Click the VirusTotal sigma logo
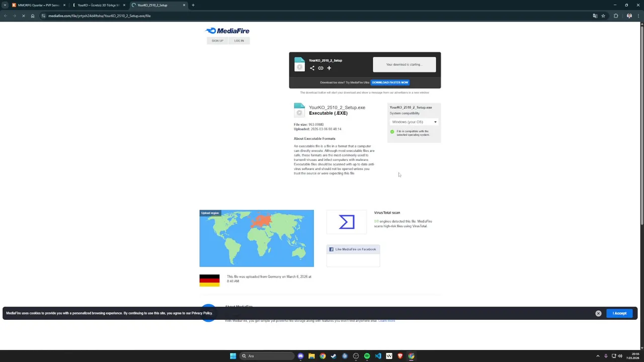The image size is (644, 362). tap(347, 222)
